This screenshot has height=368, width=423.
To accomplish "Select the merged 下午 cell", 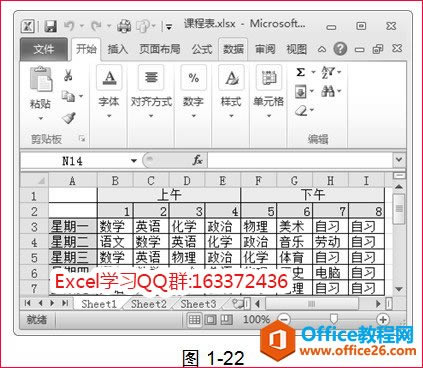I will pyautogui.click(x=313, y=195).
